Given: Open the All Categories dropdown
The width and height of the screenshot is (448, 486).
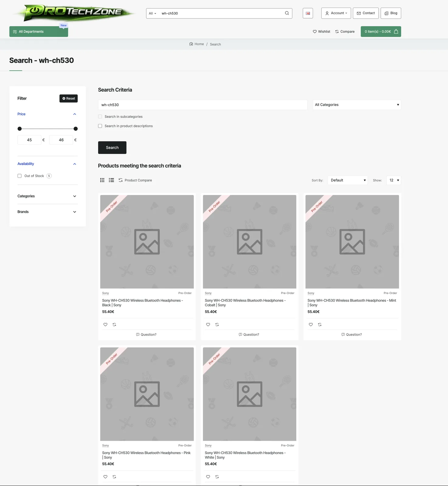Looking at the screenshot, I should point(357,105).
